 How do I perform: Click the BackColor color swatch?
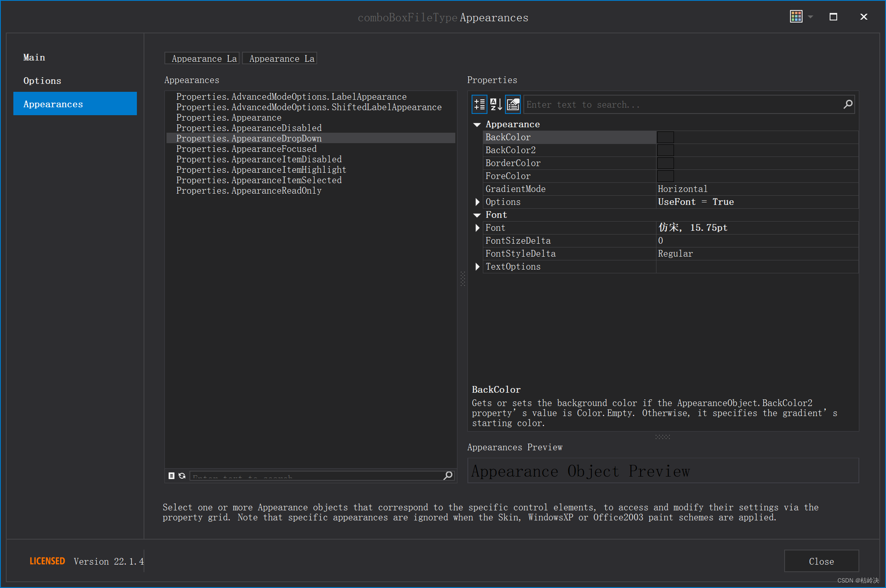(x=665, y=137)
